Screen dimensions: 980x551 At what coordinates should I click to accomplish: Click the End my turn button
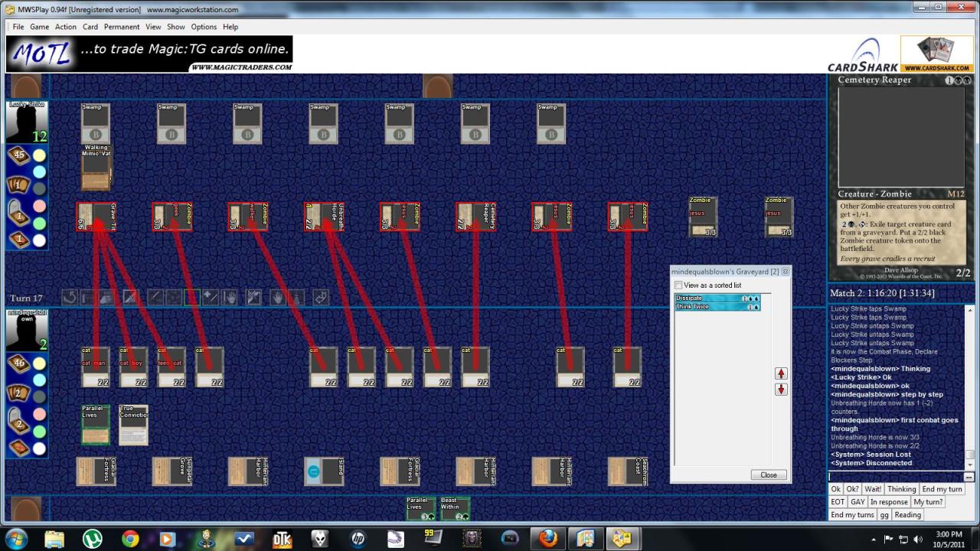click(x=942, y=489)
